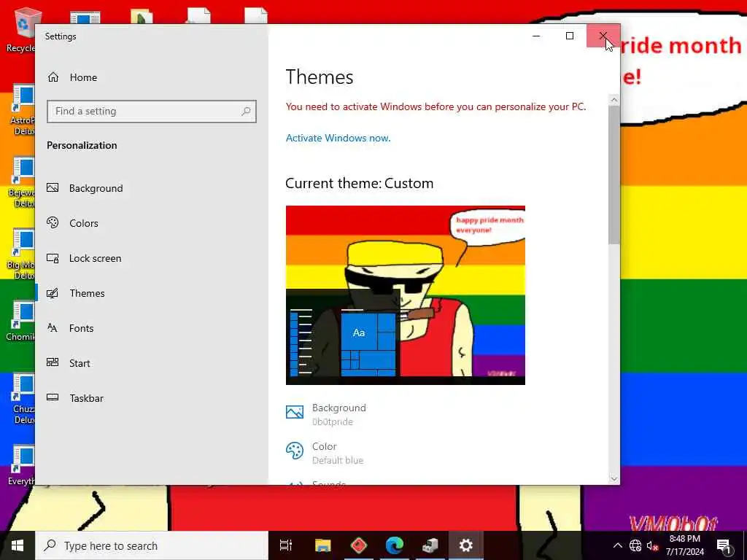Click the palette icon beside Color Default blue
The image size is (747, 560).
pyautogui.click(x=295, y=451)
